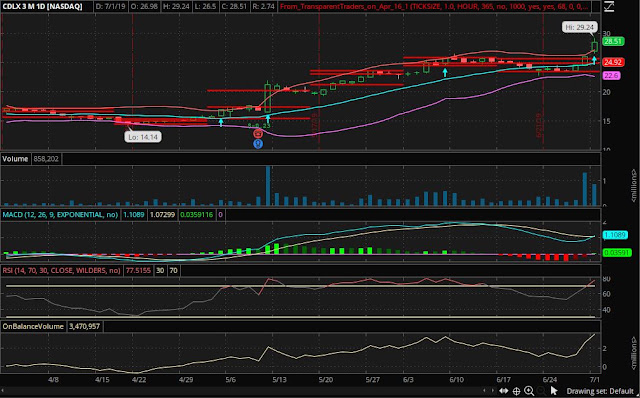Click the red earnings phone icon on chart
Image resolution: width=640 pixels, height=398 pixels.
258,133
